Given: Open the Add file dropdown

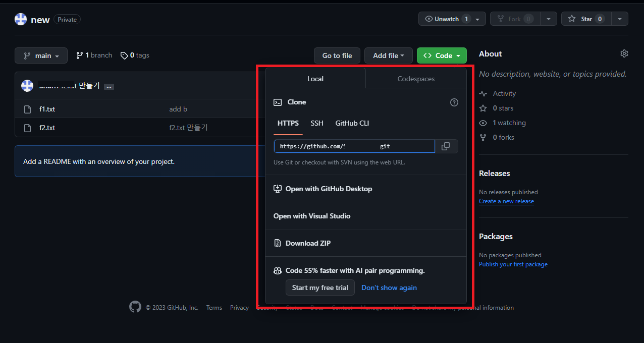Looking at the screenshot, I should 388,55.
